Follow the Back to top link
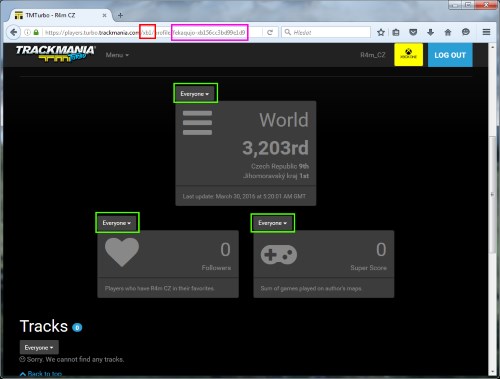The height and width of the screenshot is (379, 500). pos(41,374)
